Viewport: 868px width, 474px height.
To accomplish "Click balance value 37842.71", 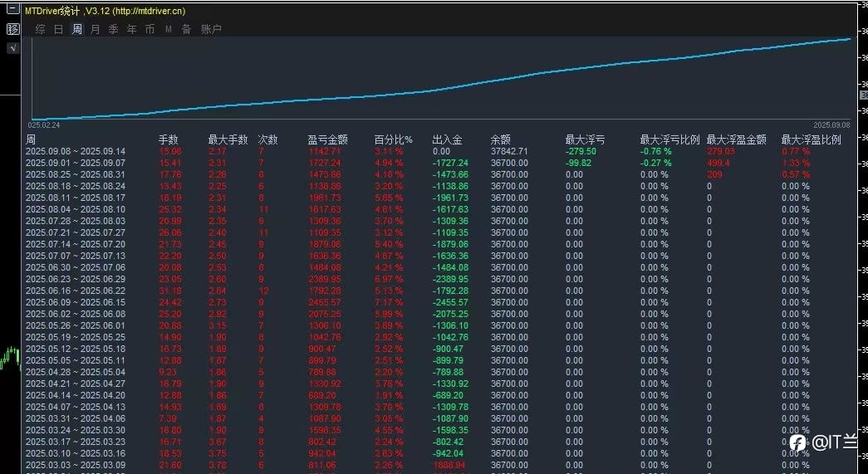I will (509, 152).
